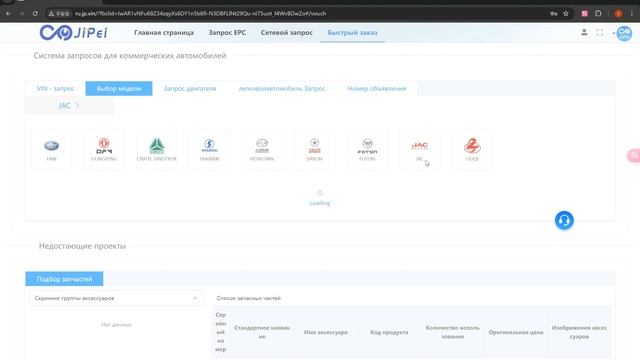This screenshot has width=640, height=360.
Task: Click the Код продукта column header
Action: click(389, 332)
